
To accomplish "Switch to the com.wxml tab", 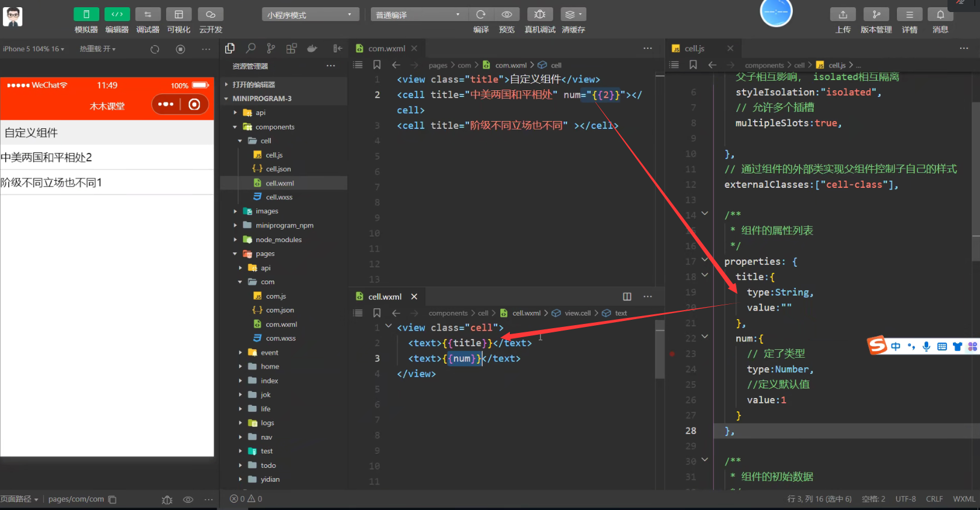I will pyautogui.click(x=386, y=48).
